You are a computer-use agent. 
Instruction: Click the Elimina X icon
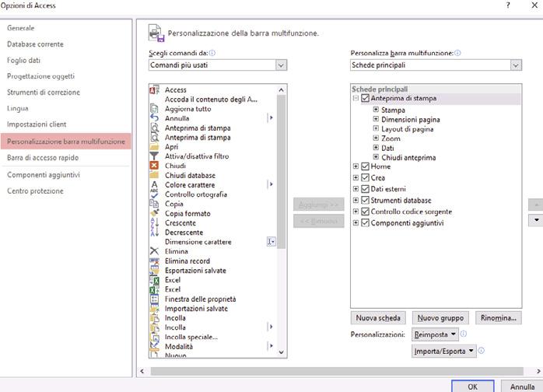pyautogui.click(x=154, y=251)
